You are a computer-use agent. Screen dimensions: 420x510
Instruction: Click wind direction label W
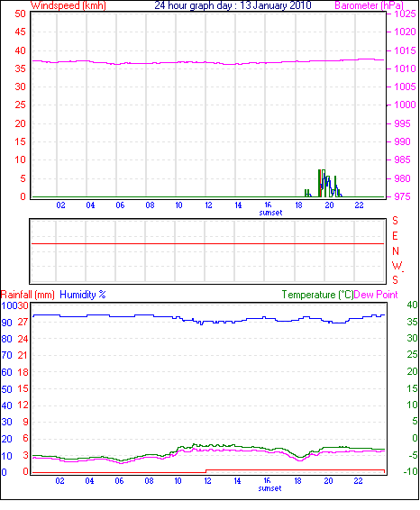pyautogui.click(x=397, y=266)
